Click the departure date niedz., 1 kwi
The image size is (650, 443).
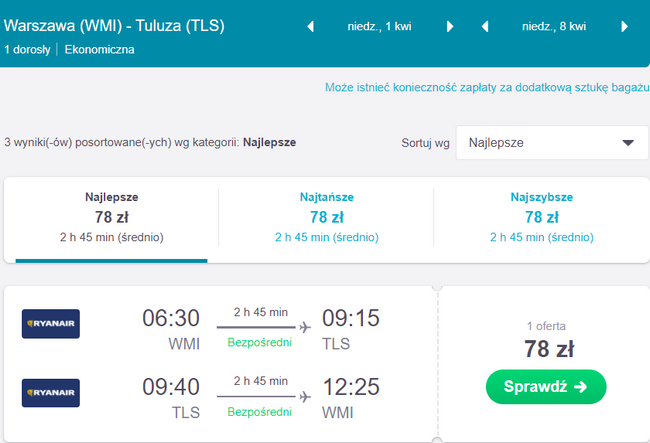(379, 27)
